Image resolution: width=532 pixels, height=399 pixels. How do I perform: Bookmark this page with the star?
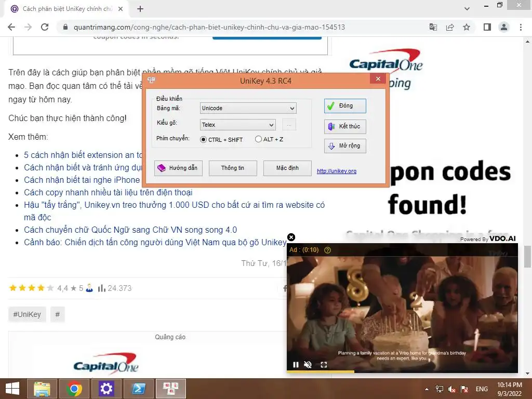tap(467, 27)
